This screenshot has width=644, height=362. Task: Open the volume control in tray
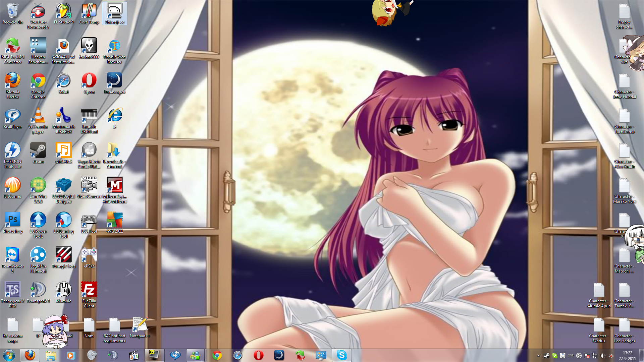(x=603, y=356)
